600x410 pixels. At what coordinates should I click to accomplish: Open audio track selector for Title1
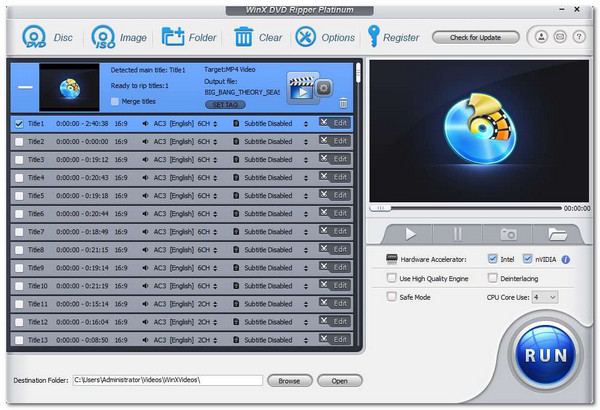click(x=215, y=124)
